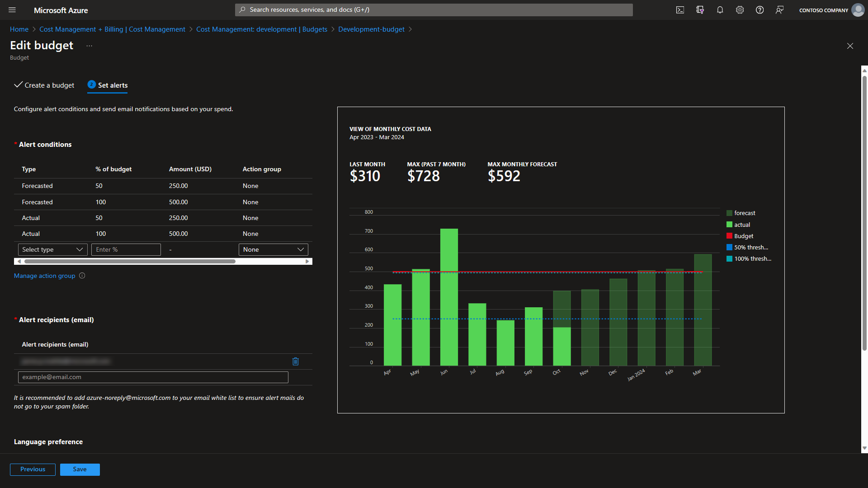Image resolution: width=868 pixels, height=488 pixels.
Task: Open the Directories and subscriptions filter icon
Action: pyautogui.click(x=700, y=10)
